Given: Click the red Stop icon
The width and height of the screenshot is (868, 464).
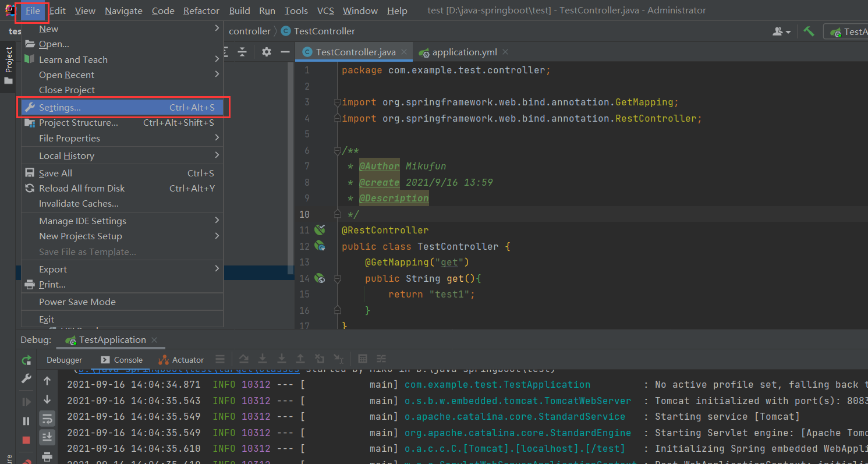Looking at the screenshot, I should pos(26,440).
